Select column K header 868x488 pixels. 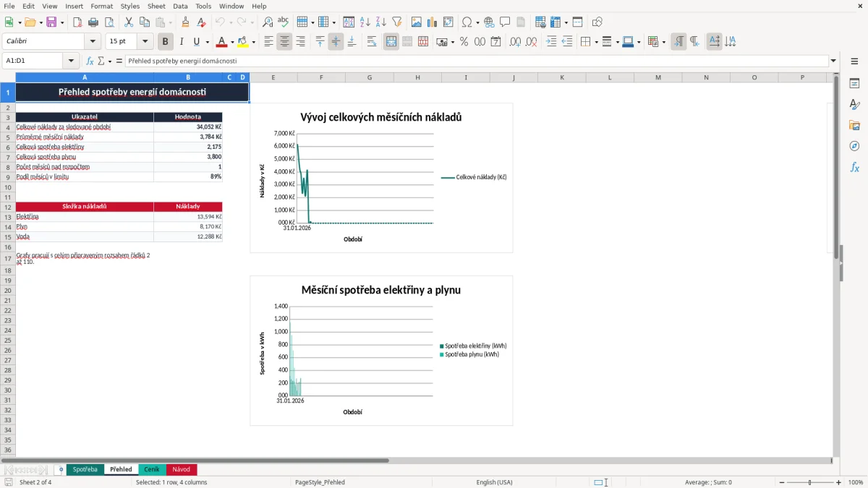click(561, 77)
